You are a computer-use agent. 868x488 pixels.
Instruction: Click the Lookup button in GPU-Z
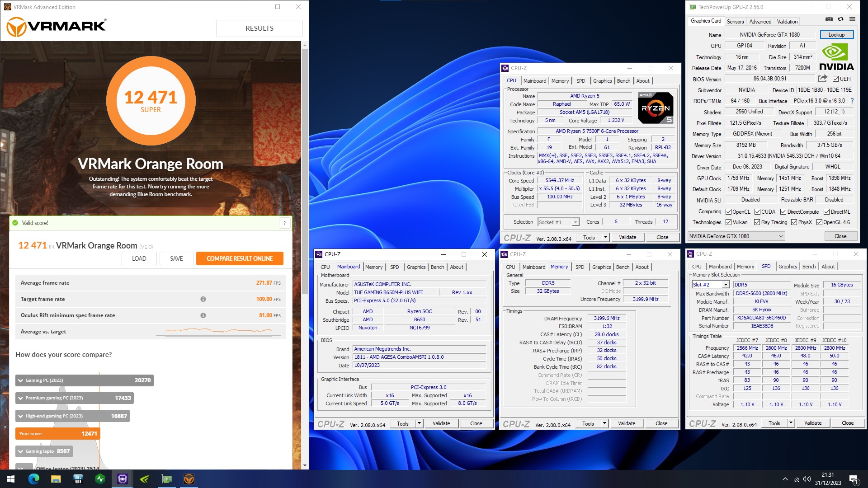836,35
